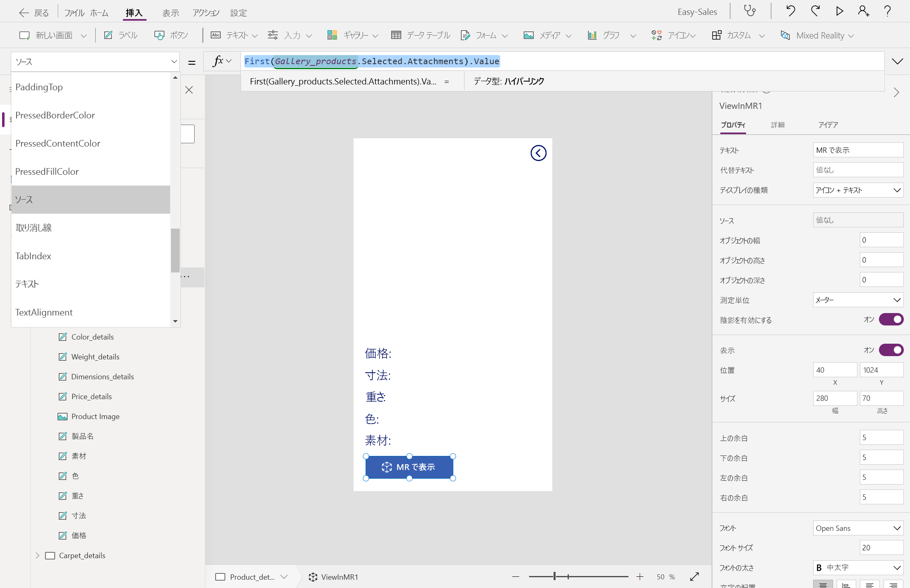Image resolution: width=910 pixels, height=588 pixels.
Task: Preview the app with the play icon
Action: [839, 11]
